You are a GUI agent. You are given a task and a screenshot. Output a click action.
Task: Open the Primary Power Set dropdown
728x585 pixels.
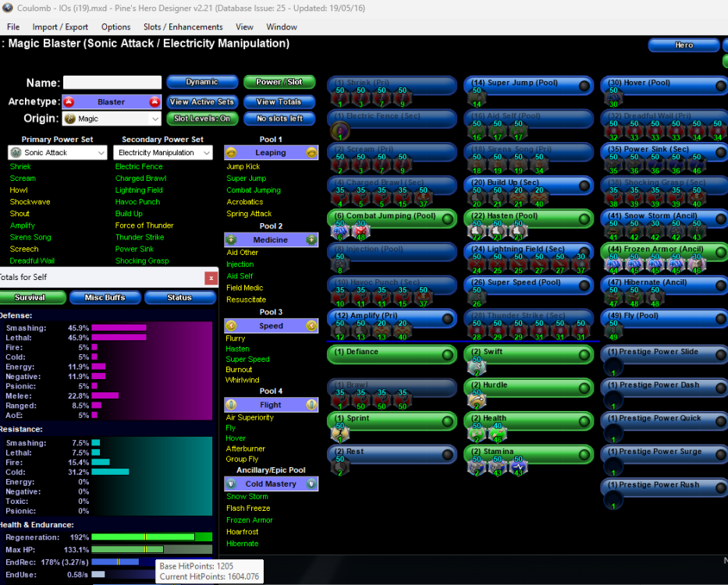[57, 152]
